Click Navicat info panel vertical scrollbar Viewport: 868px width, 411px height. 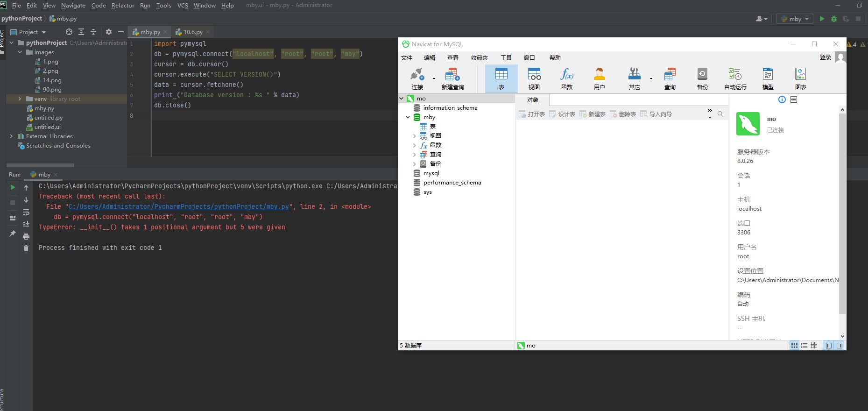coord(842,213)
